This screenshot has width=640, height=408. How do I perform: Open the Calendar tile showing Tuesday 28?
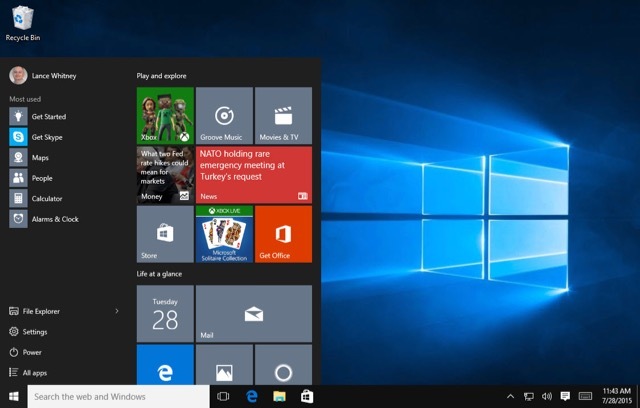(165, 312)
